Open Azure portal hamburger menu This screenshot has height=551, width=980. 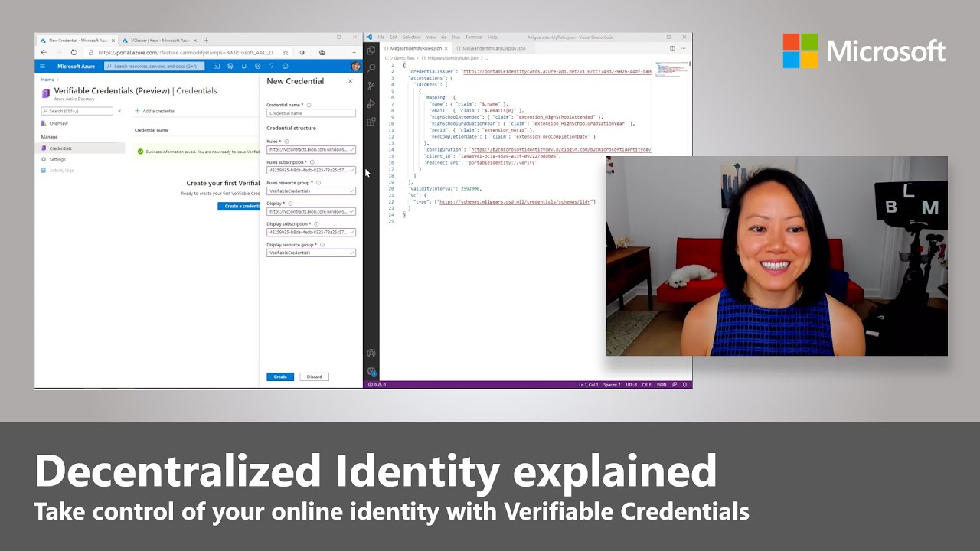tap(43, 67)
